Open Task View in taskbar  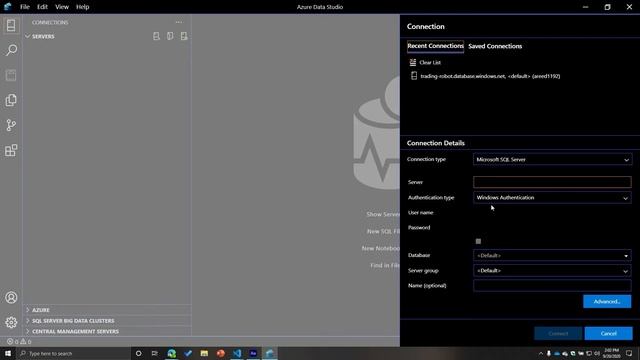pos(155,353)
